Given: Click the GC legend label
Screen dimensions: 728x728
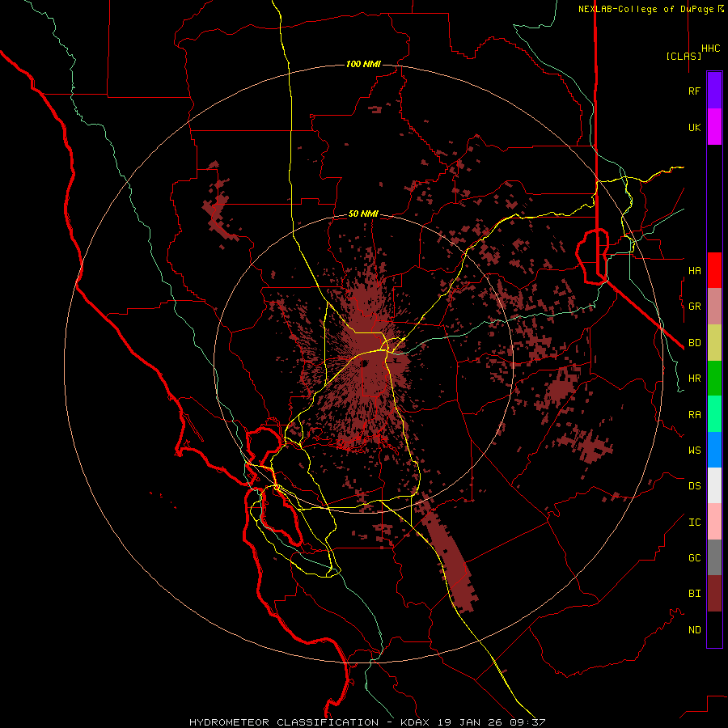Looking at the screenshot, I should pyautogui.click(x=694, y=558).
